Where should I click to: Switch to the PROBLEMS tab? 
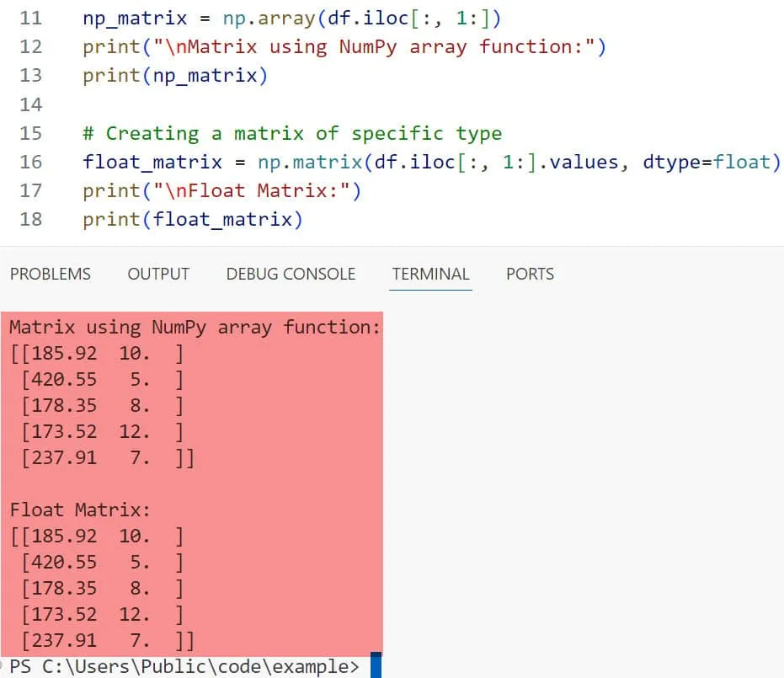coord(50,274)
